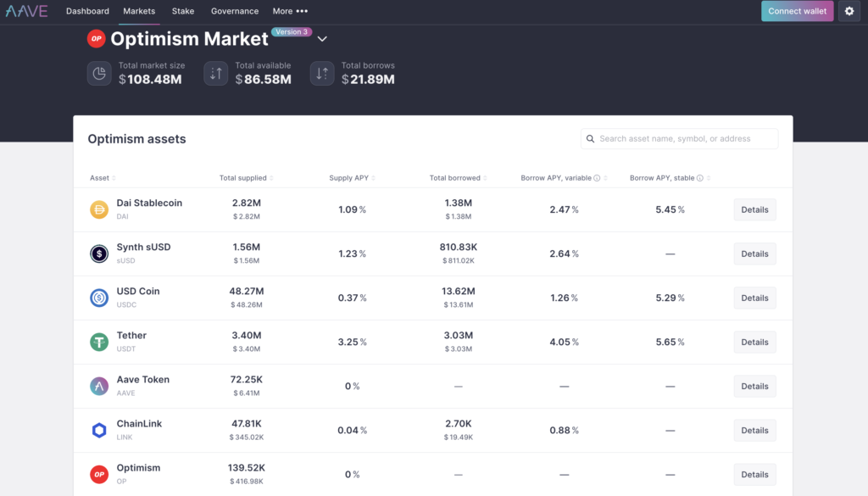
Task: Click the Synth sUSD name
Action: [143, 247]
